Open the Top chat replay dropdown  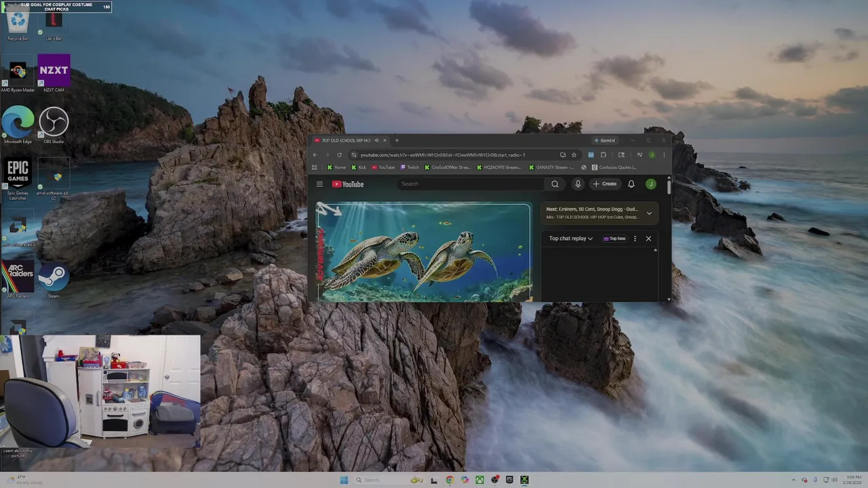pos(571,239)
